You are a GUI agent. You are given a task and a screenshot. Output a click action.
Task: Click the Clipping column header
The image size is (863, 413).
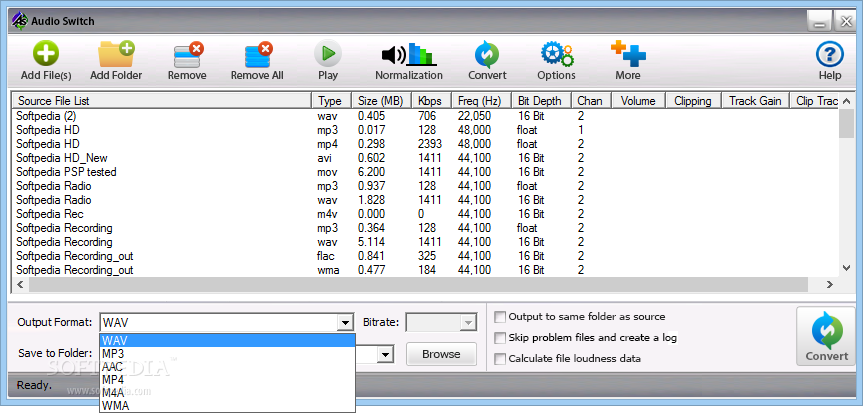tap(693, 101)
